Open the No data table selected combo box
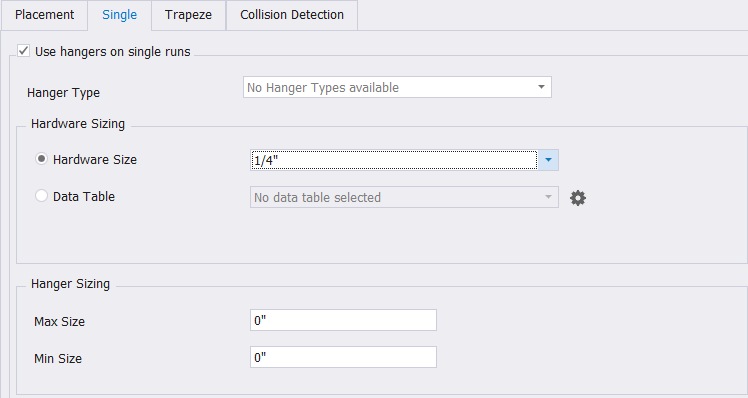The image size is (748, 398). (404, 197)
